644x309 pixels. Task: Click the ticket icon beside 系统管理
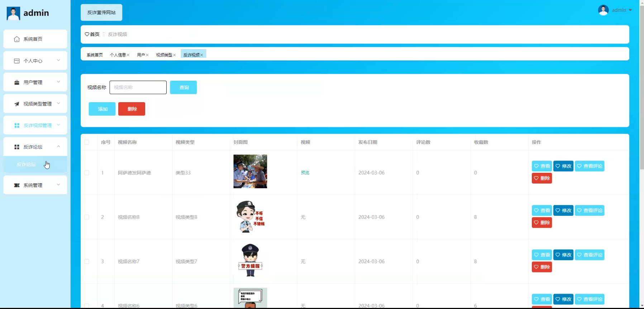click(x=17, y=185)
